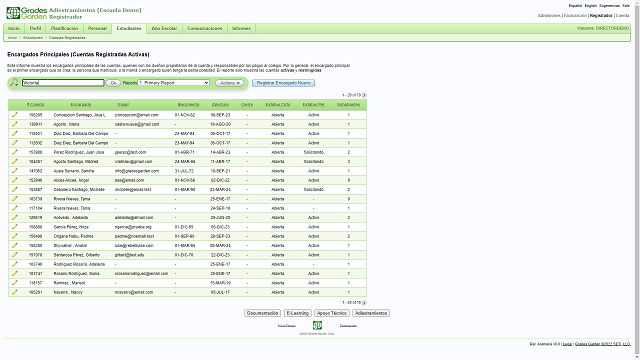This screenshot has height=360, width=640.
Task: Click the pencil icon for Agosto, Maria
Action: [15, 124]
